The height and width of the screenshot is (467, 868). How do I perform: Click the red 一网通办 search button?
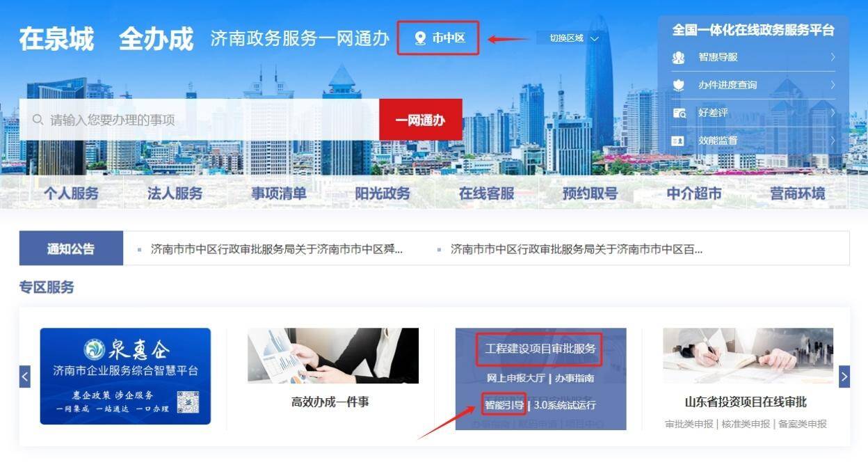tap(421, 120)
